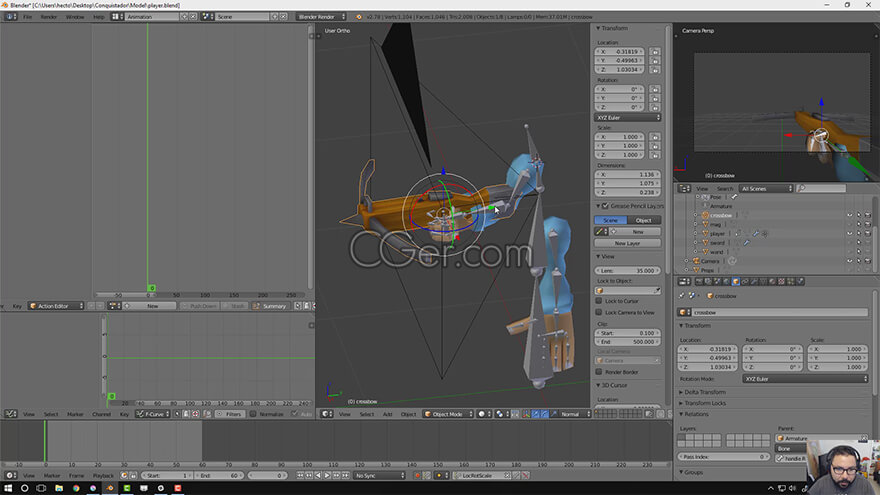Viewport: 880px width, 495px height.
Task: Select the scale manipulator icon
Action: point(553,414)
